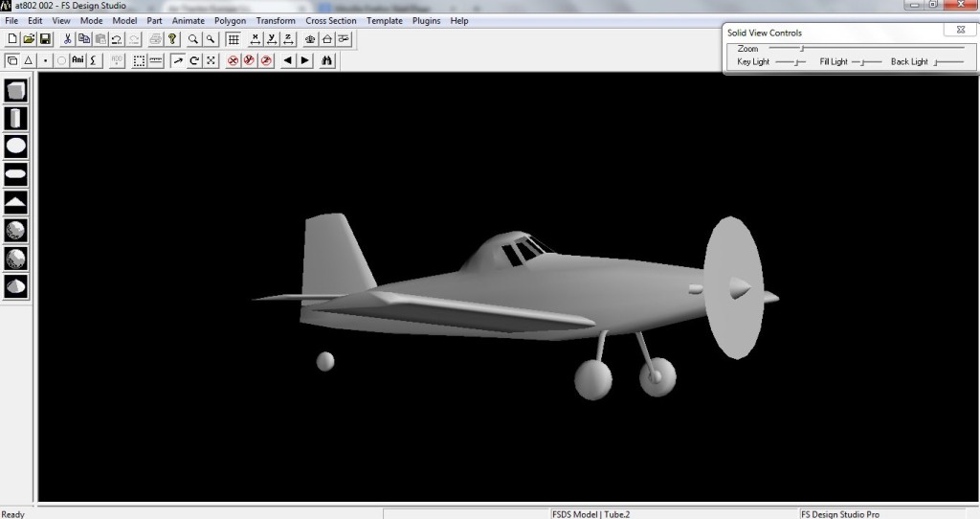Toggle the grid display button
The image size is (980, 519).
[x=233, y=39]
